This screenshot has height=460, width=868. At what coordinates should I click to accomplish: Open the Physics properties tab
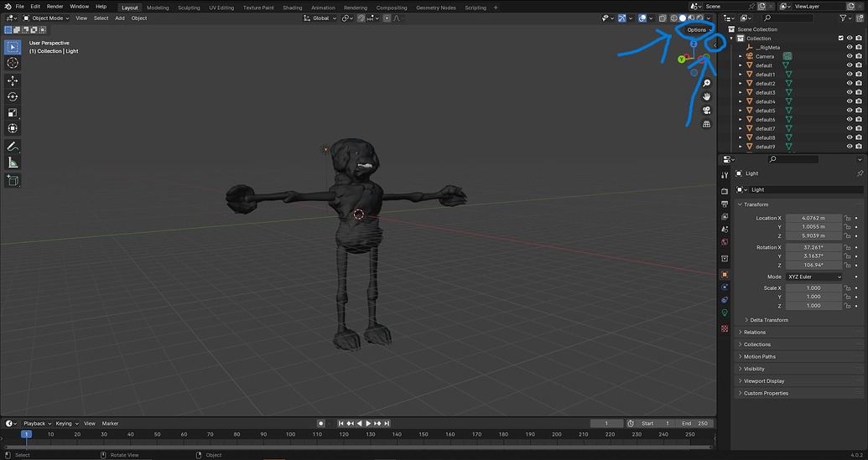pyautogui.click(x=725, y=287)
